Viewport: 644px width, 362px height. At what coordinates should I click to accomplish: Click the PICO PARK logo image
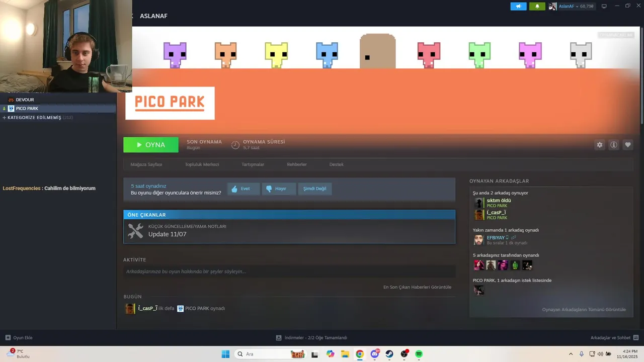tap(170, 103)
